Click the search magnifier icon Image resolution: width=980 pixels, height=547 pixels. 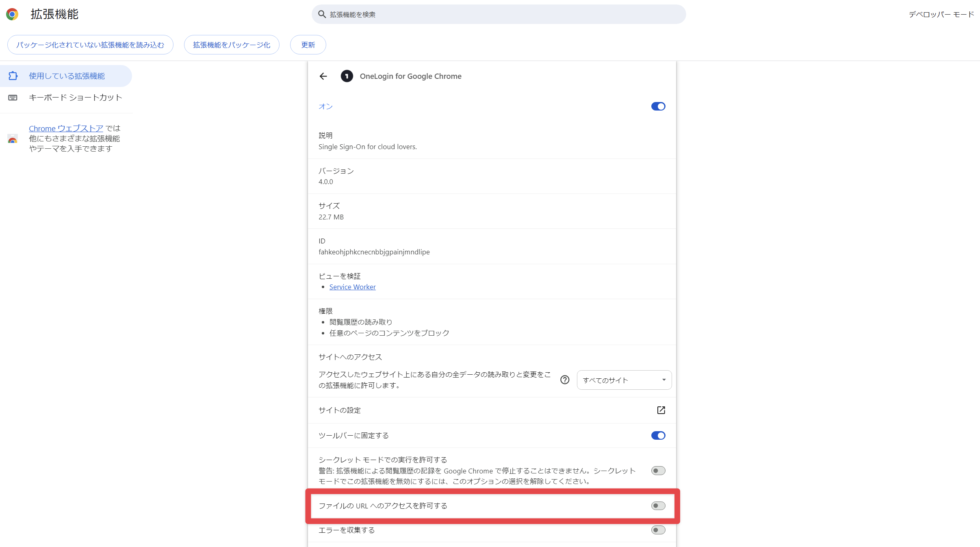click(x=322, y=14)
